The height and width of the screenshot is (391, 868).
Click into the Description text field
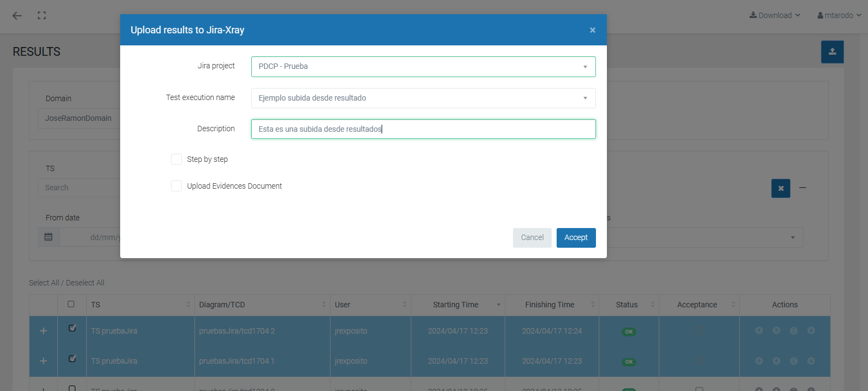(x=423, y=129)
